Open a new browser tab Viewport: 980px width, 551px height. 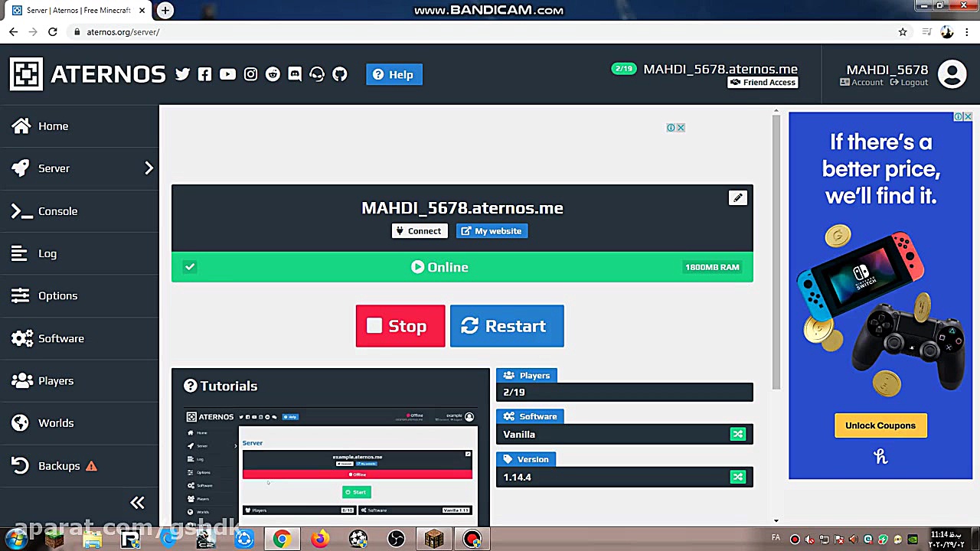pos(165,10)
